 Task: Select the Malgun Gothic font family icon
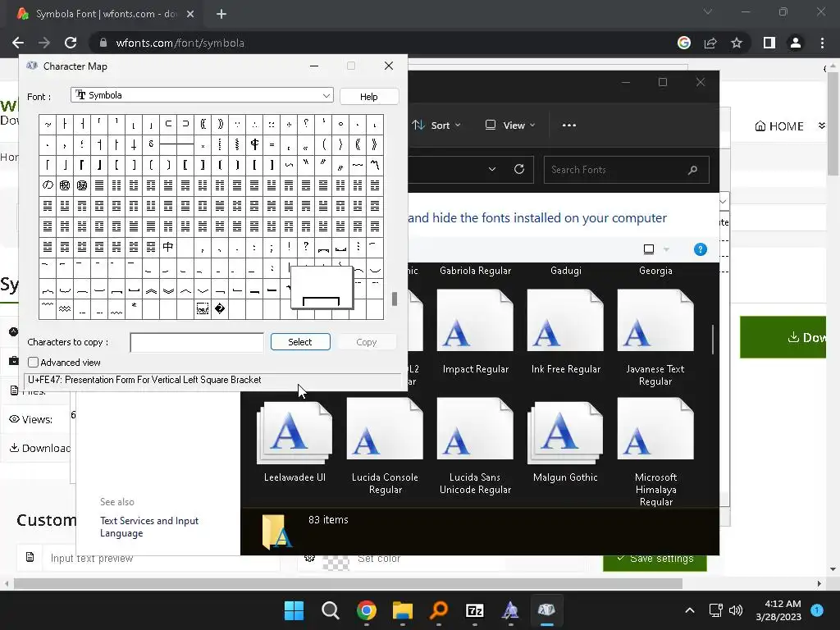point(565,431)
